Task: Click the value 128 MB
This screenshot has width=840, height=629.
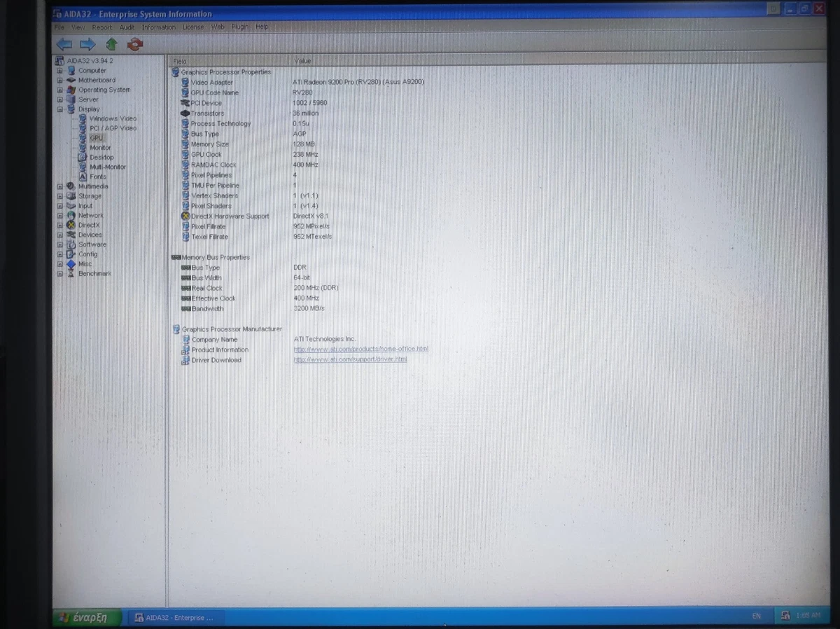Action: 304,144
